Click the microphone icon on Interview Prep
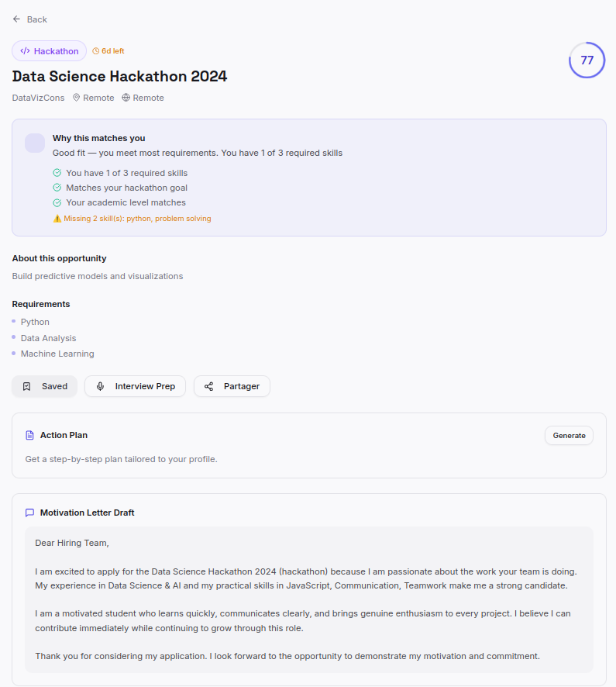Viewport: 616px width, 687px height. pyautogui.click(x=101, y=386)
